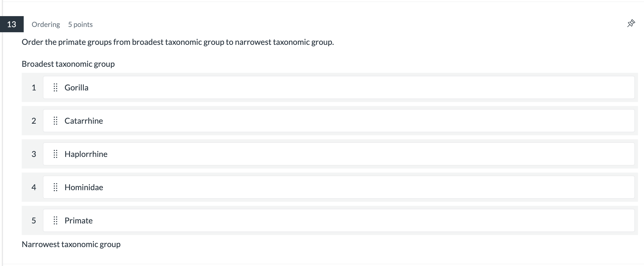The height and width of the screenshot is (266, 644).
Task: Choose the Primate answer item
Action: 338,220
